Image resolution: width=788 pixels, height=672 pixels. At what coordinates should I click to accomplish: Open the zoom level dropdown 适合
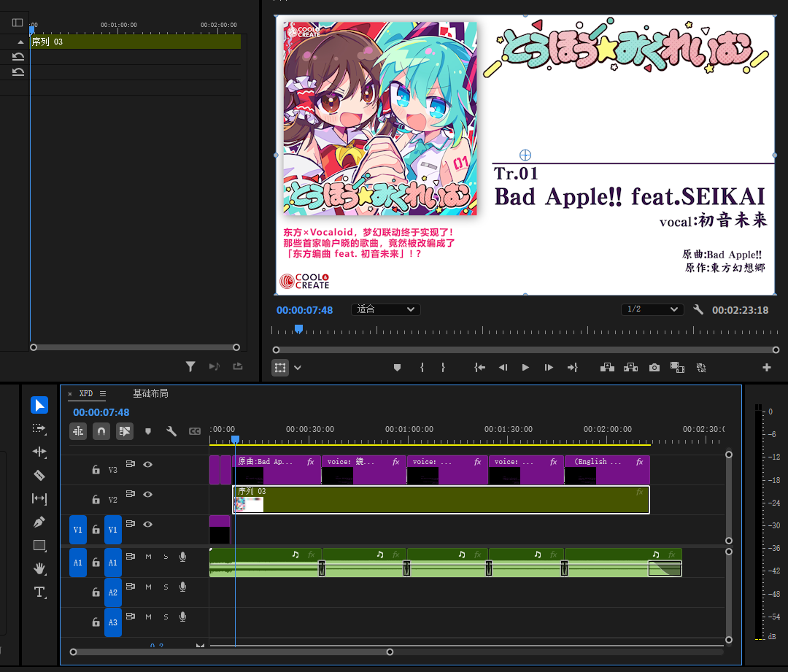pos(386,309)
